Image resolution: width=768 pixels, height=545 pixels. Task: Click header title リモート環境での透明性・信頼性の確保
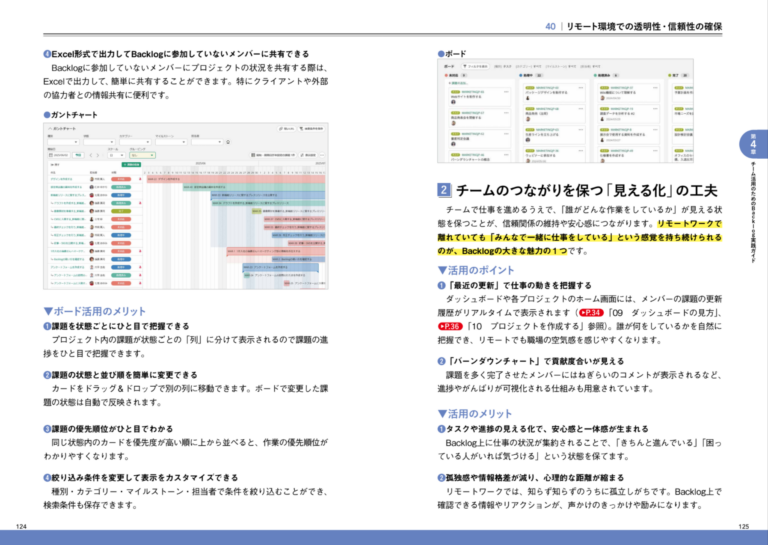(644, 26)
